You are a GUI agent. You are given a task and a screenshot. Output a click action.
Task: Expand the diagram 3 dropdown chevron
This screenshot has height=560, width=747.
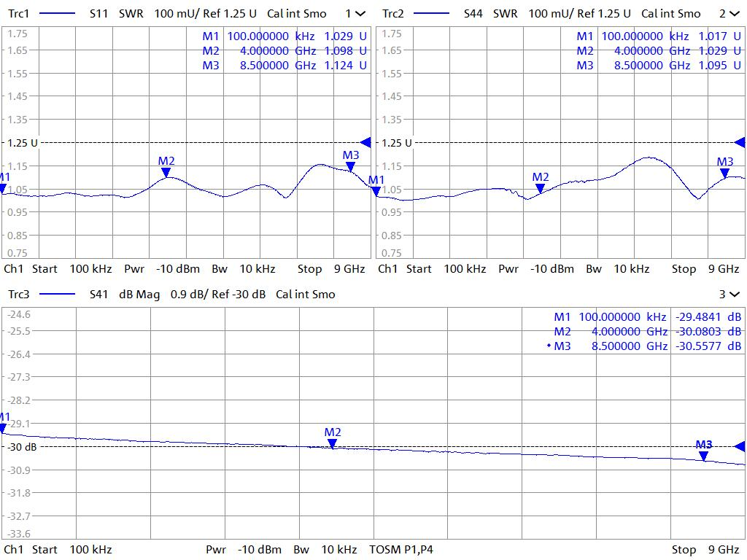[734, 295]
